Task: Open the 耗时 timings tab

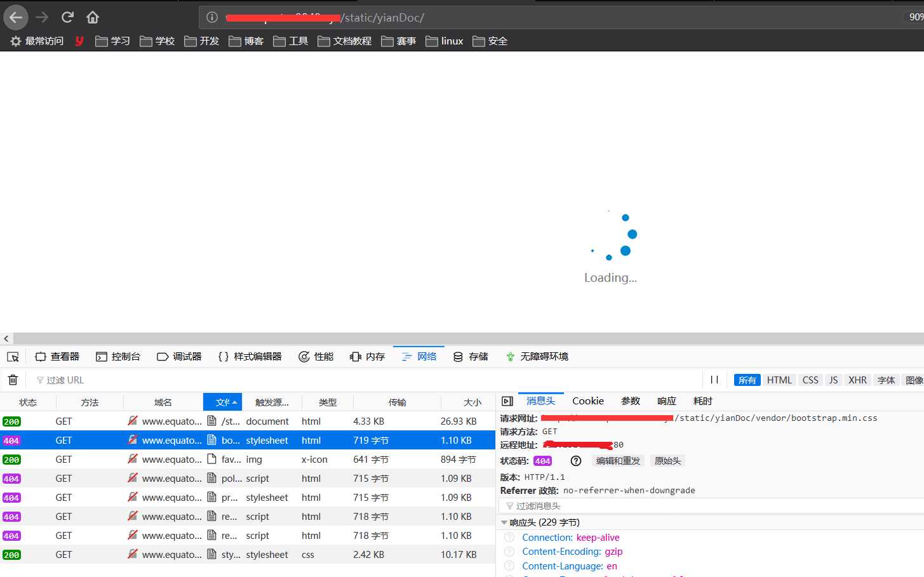Action: click(x=703, y=401)
